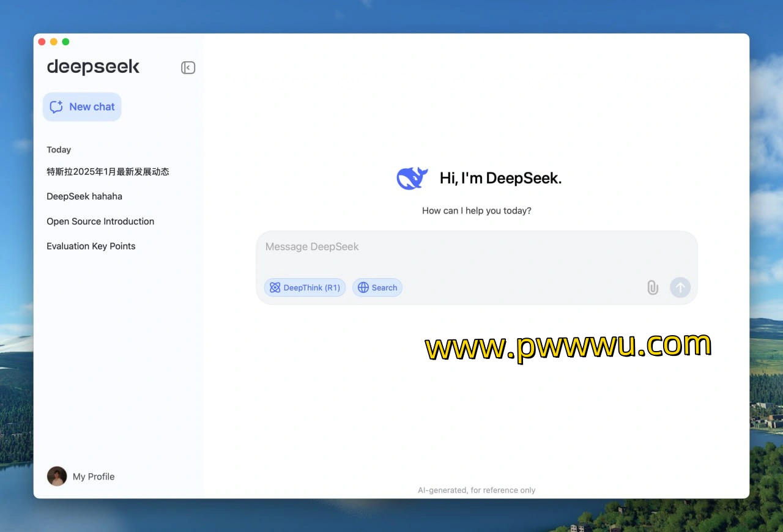Click the How can I help text
This screenshot has height=532, width=783.
tap(477, 210)
